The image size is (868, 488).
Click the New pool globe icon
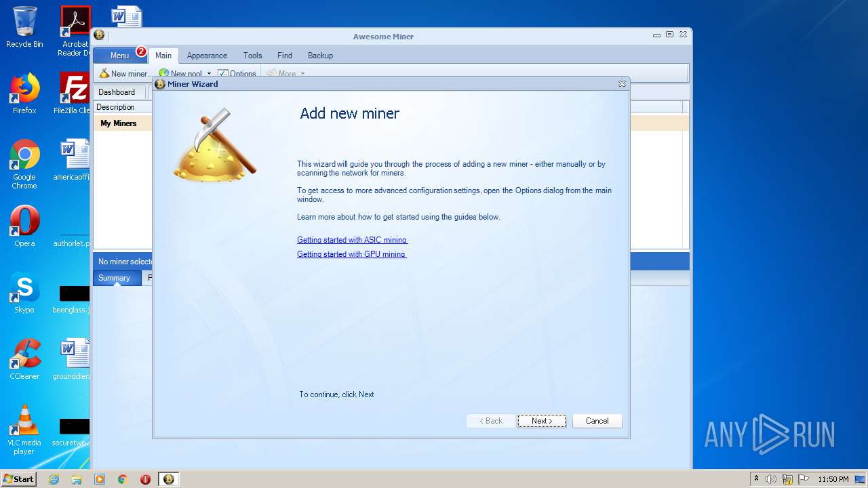(164, 73)
